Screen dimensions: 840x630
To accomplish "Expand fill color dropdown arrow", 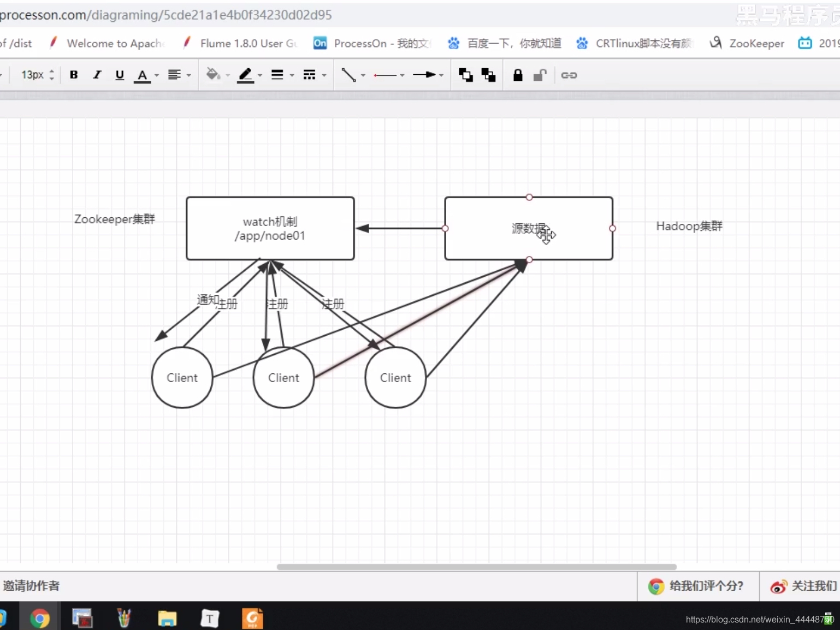I will point(228,75).
